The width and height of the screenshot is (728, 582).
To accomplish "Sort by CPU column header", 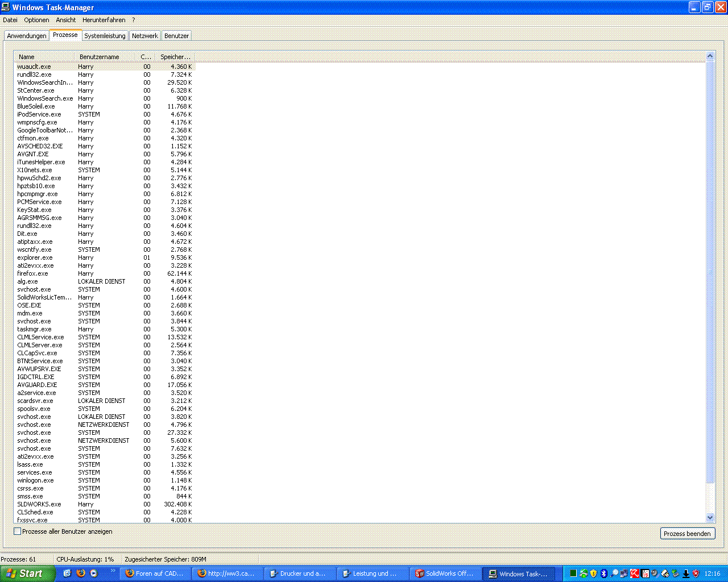I will [145, 57].
